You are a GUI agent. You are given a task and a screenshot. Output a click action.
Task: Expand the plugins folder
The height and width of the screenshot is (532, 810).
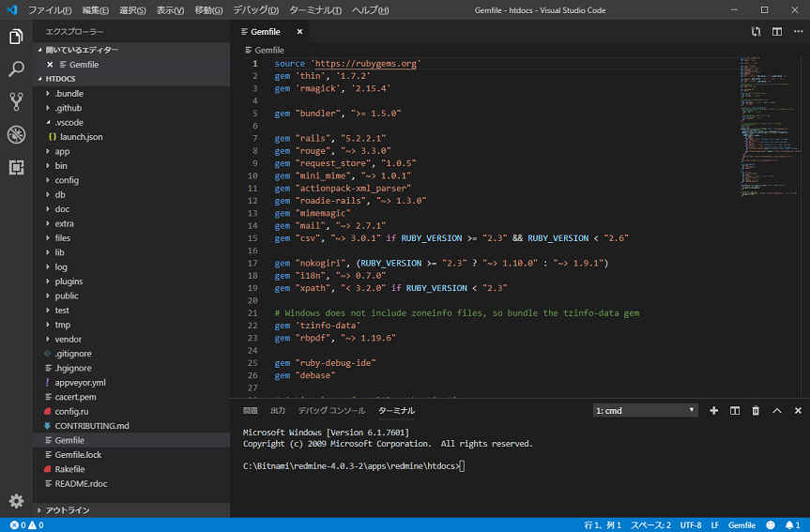coord(131,281)
